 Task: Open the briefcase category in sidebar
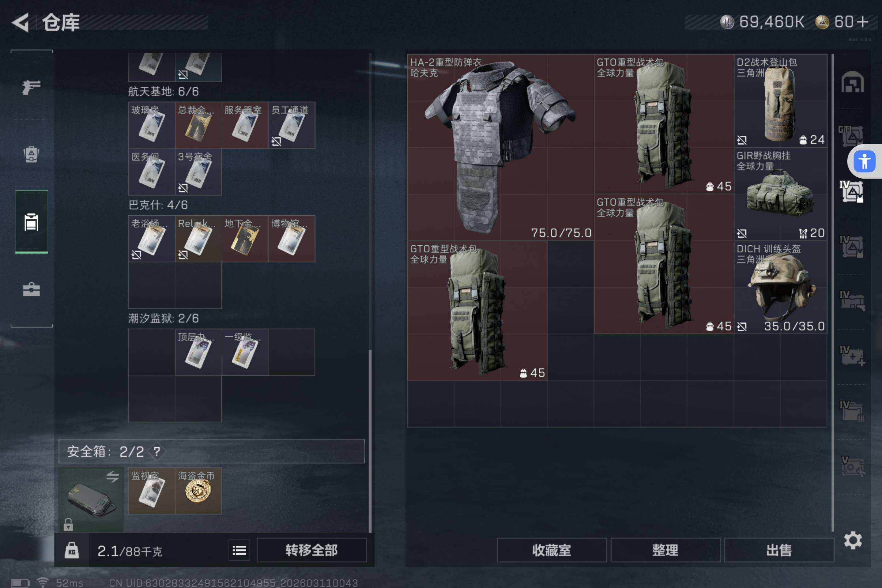click(32, 289)
